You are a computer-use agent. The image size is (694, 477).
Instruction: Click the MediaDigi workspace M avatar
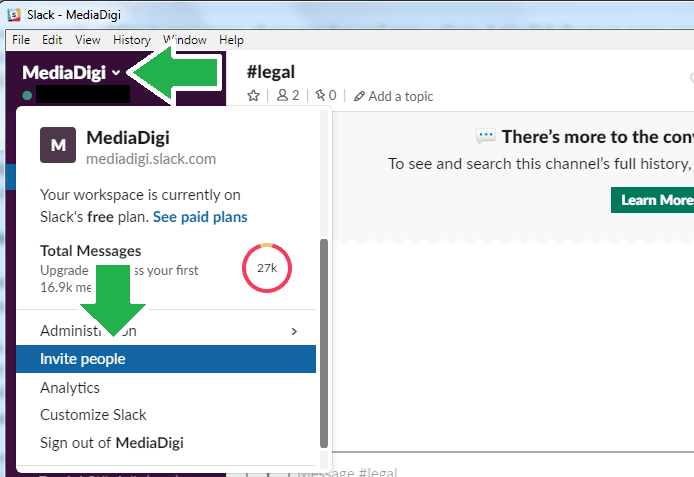tap(58, 145)
